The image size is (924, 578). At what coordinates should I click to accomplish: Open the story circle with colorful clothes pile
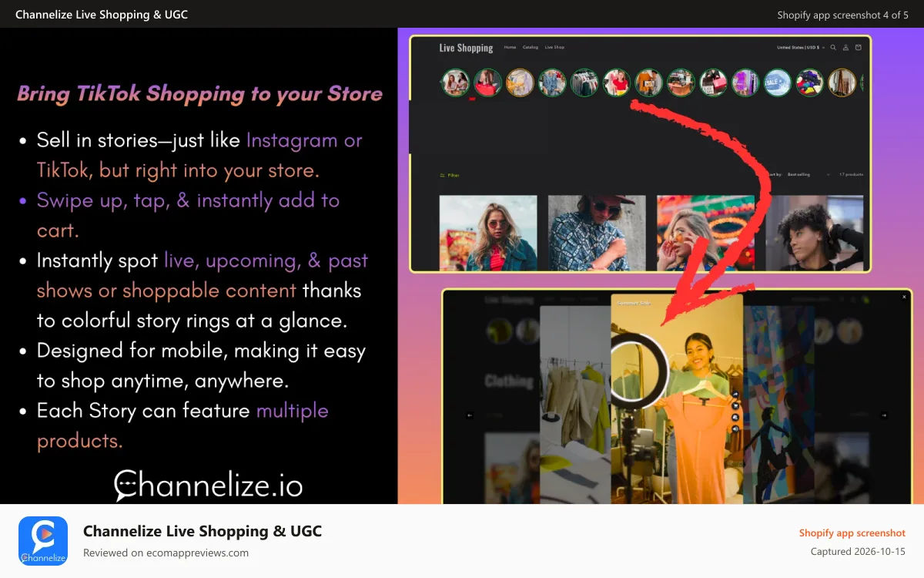point(810,82)
